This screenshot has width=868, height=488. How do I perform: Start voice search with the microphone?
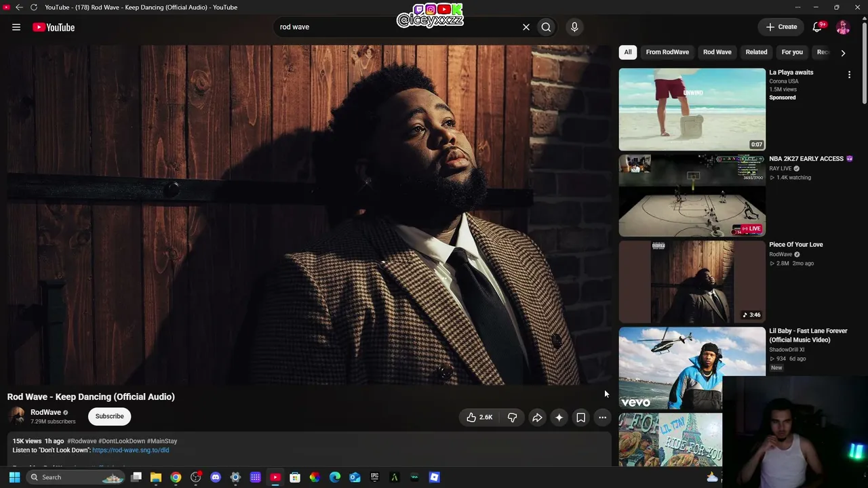pyautogui.click(x=574, y=27)
